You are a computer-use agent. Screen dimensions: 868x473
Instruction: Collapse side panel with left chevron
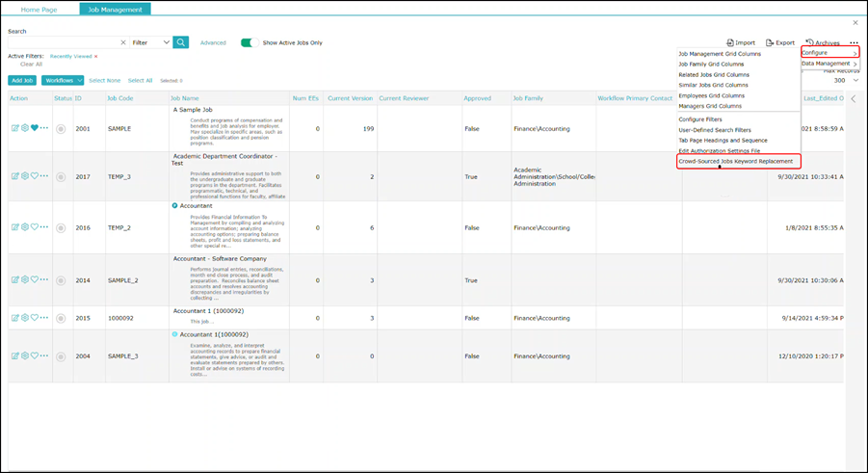tap(854, 98)
